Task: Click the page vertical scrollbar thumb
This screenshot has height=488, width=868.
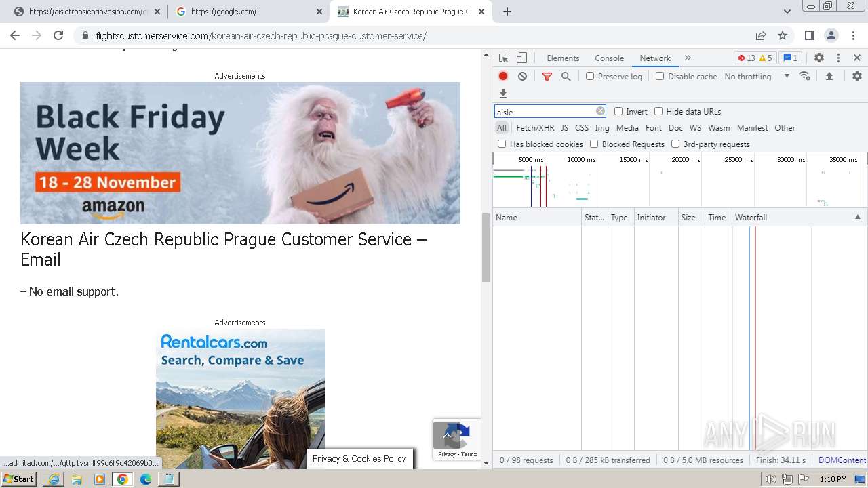Action: [x=486, y=247]
